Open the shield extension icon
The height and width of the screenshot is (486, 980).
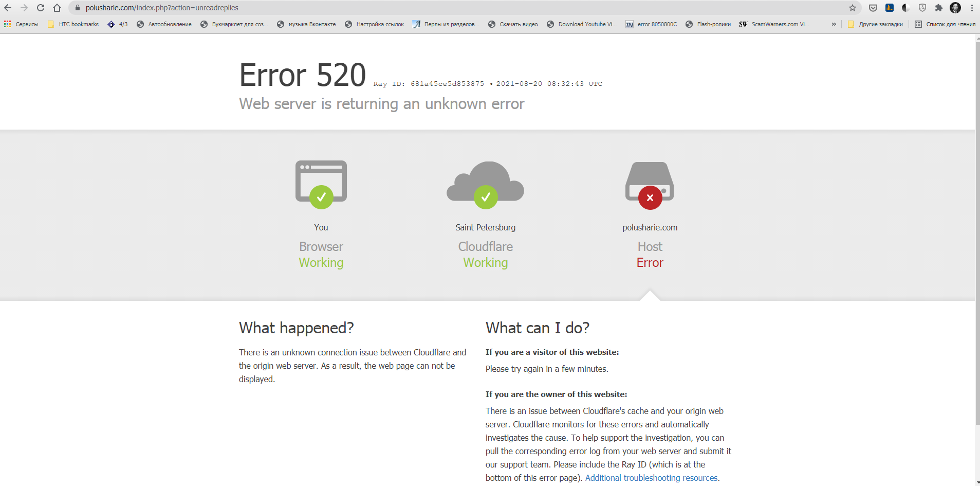[922, 8]
